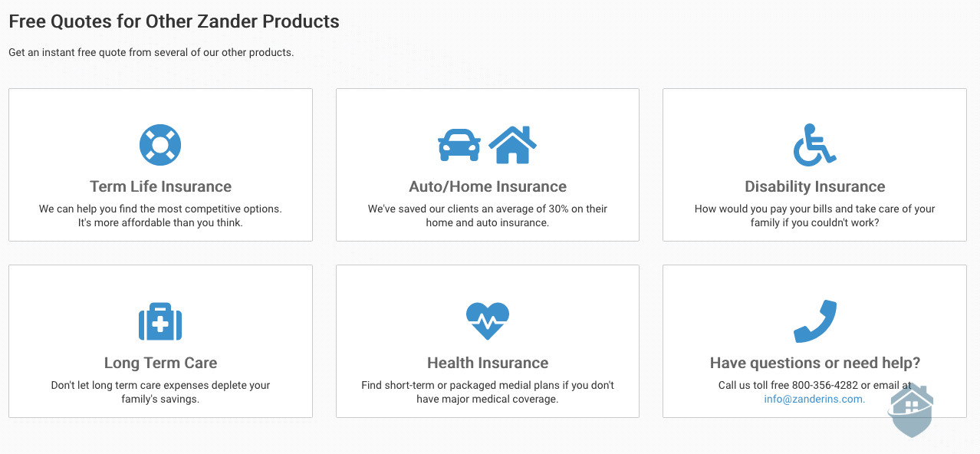Click the heart with pulse icon
The width and height of the screenshot is (980, 454).
pos(488,321)
